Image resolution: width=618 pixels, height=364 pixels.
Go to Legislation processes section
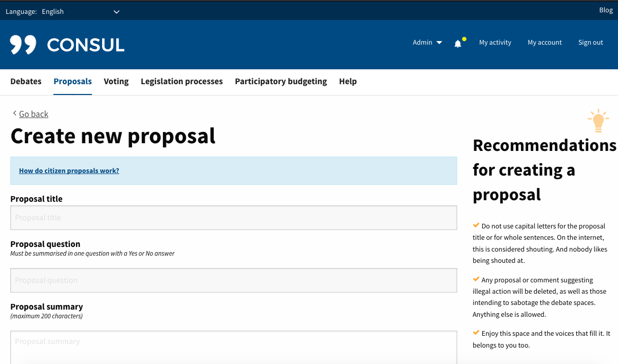pyautogui.click(x=181, y=81)
